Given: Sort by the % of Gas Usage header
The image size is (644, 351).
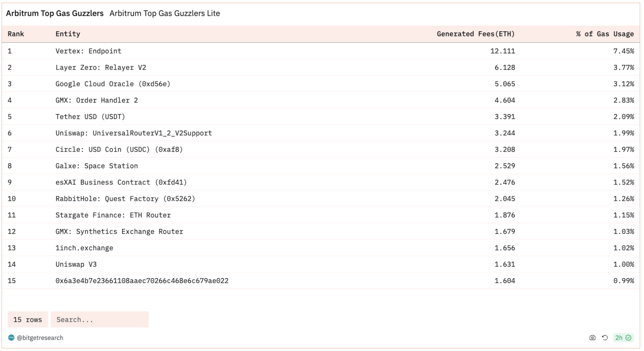Looking at the screenshot, I should [x=605, y=34].
